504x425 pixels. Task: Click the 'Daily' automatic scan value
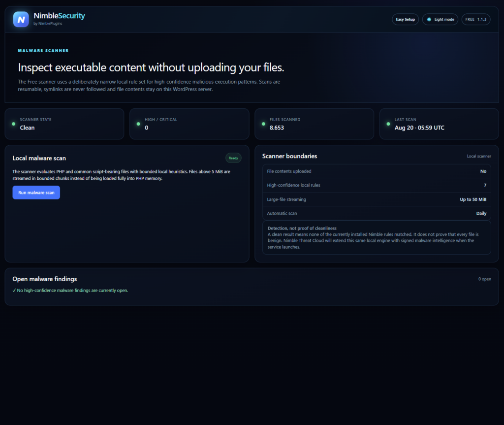tap(481, 213)
